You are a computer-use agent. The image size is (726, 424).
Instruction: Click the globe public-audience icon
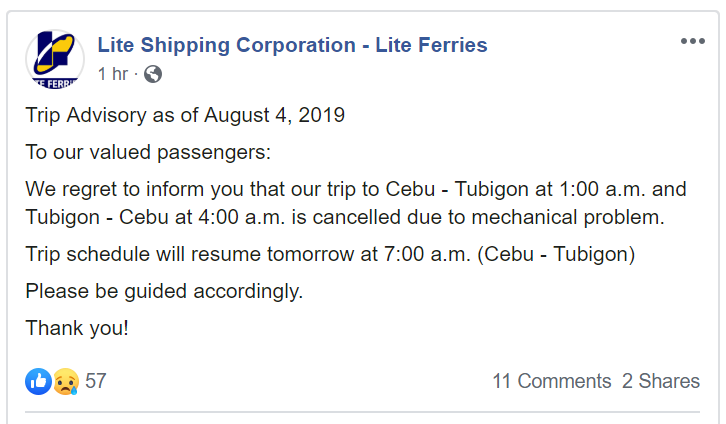click(153, 74)
